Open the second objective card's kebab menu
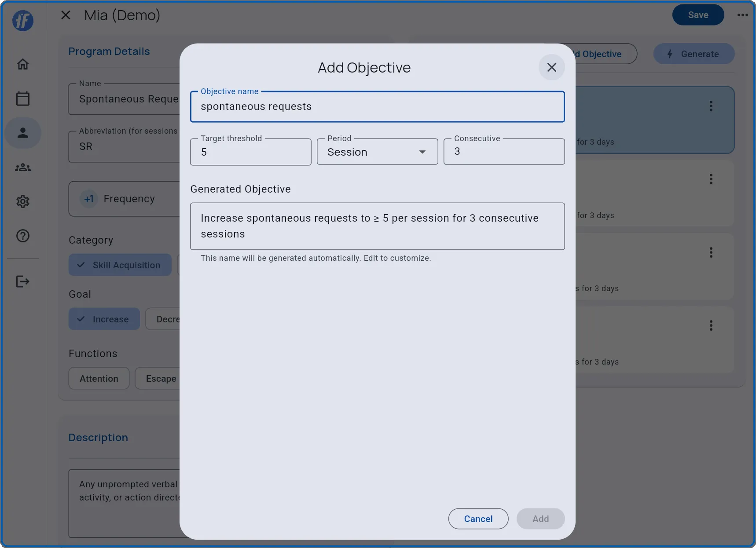756x548 pixels. [x=711, y=179]
